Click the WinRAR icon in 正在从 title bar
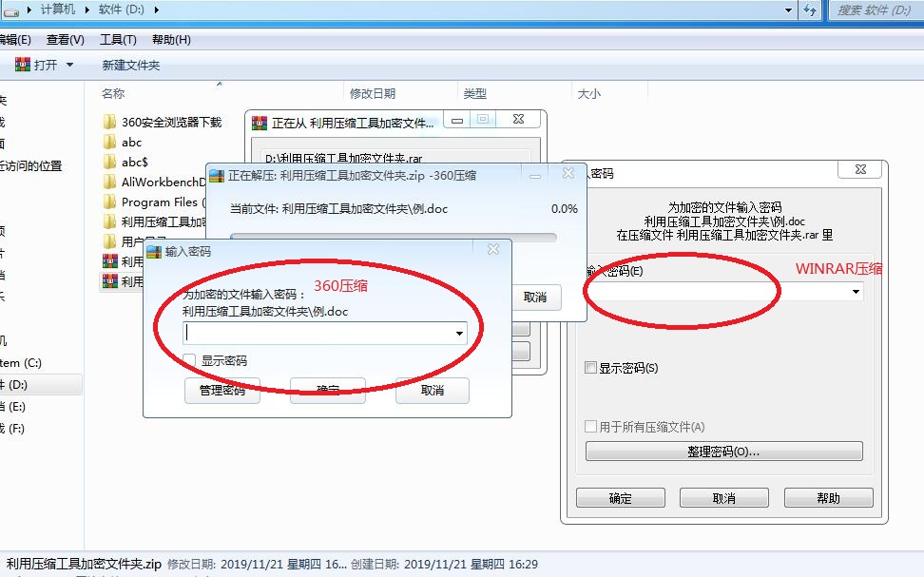The width and height of the screenshot is (924, 577). click(260, 124)
